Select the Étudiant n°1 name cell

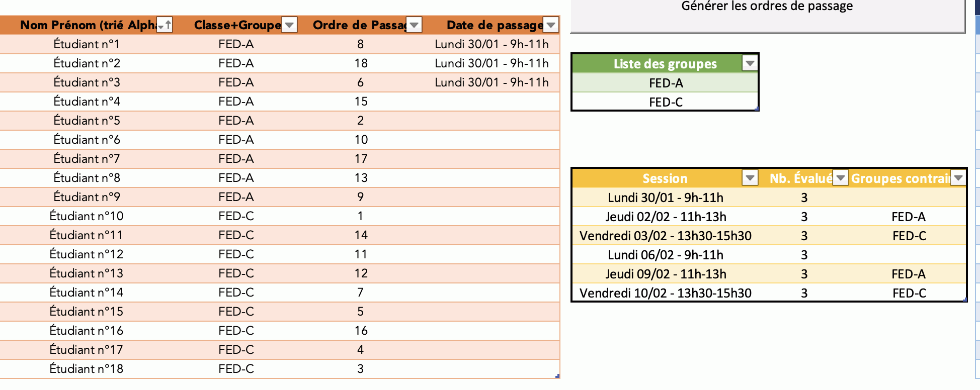pyautogui.click(x=87, y=44)
